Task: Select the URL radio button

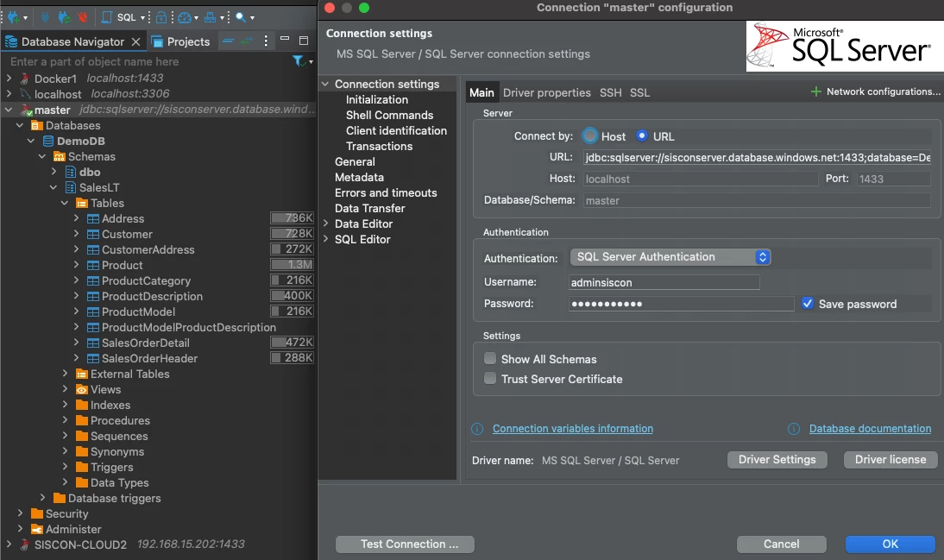Action: (x=642, y=135)
